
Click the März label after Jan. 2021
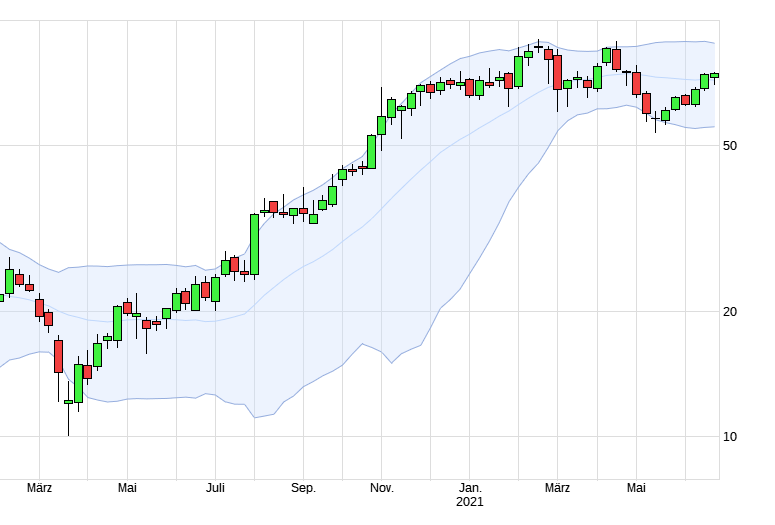(x=558, y=488)
